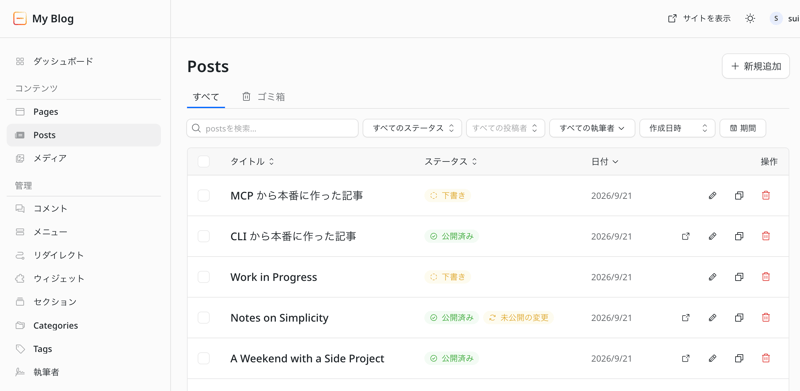Click the サイトを表示 link
Screen dimensions: 800x391
(699, 18)
